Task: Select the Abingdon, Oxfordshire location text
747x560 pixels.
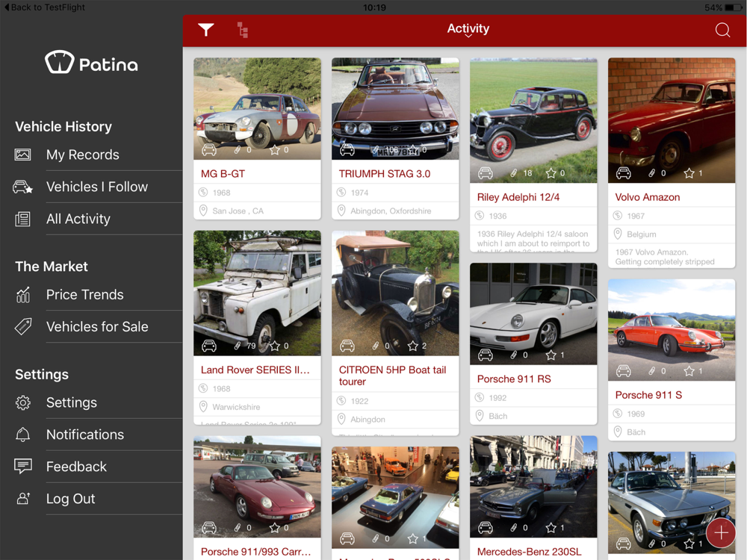Action: tap(391, 211)
